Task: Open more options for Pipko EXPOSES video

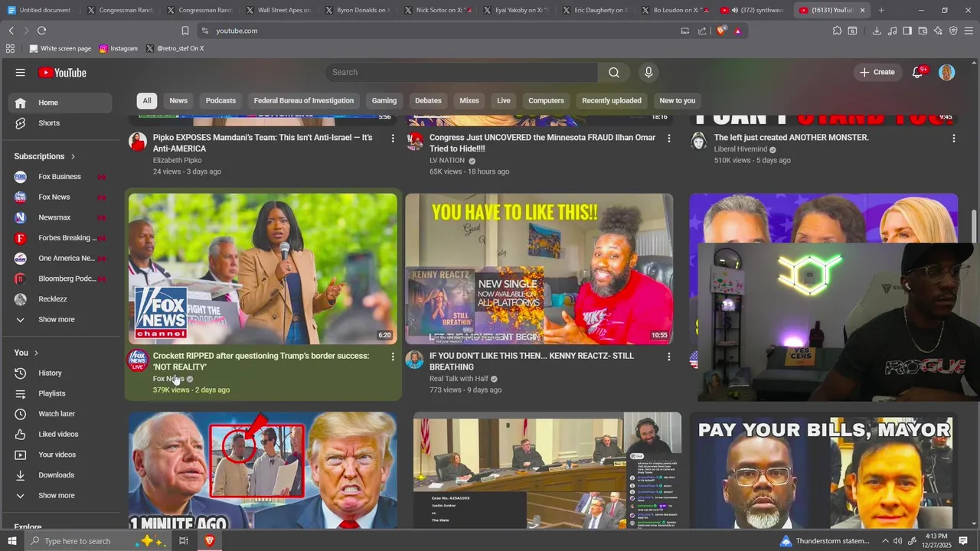Action: coord(393,139)
